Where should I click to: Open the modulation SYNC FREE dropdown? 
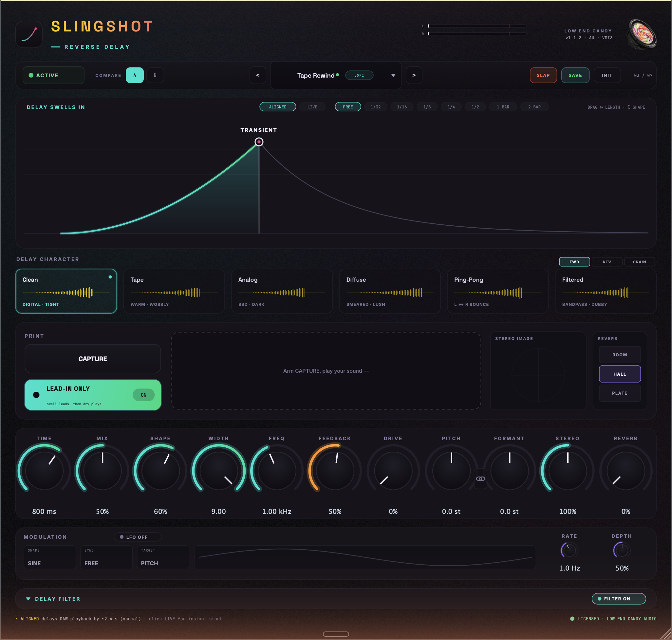click(x=106, y=557)
